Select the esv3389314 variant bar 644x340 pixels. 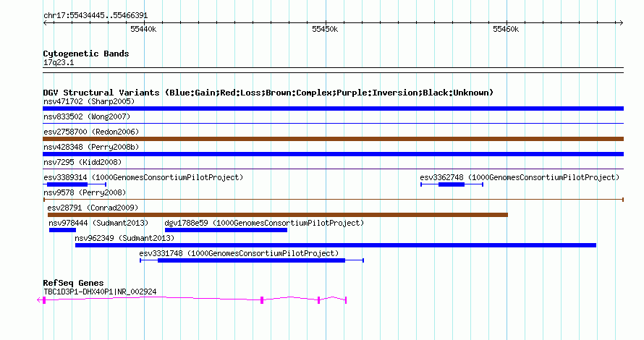pyautogui.click(x=75, y=184)
